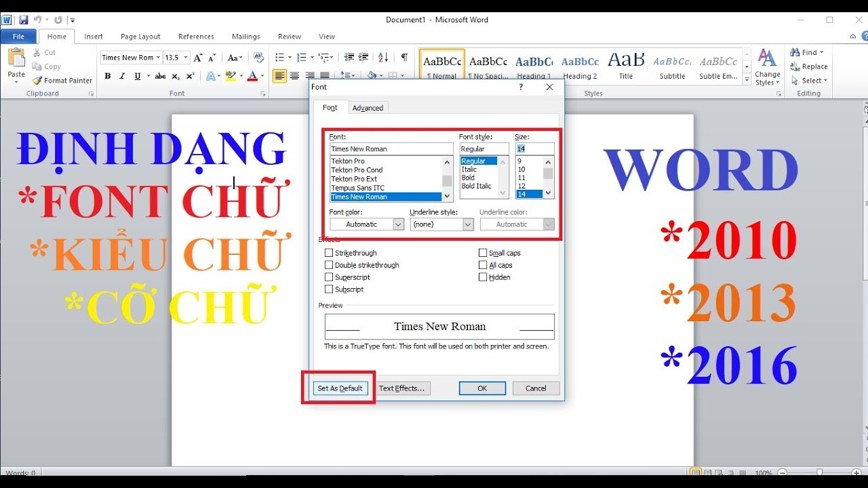The width and height of the screenshot is (868, 488).
Task: Switch to the Insert ribbon tab
Action: (x=94, y=37)
